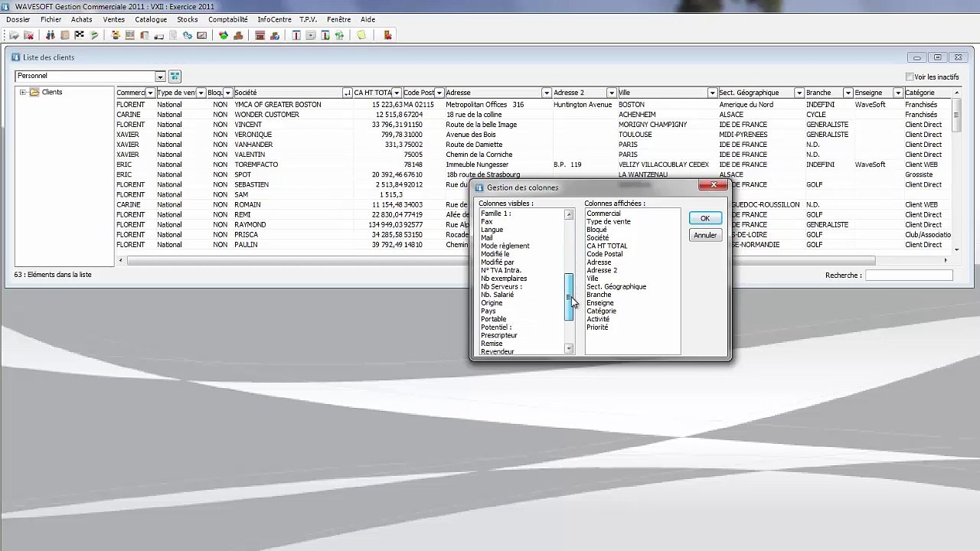Click the gears toolbar icon
Image resolution: width=980 pixels, height=551 pixels.
click(187, 35)
